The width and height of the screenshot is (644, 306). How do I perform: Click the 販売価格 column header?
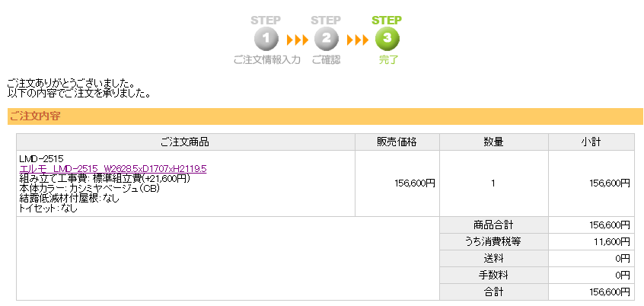click(397, 142)
